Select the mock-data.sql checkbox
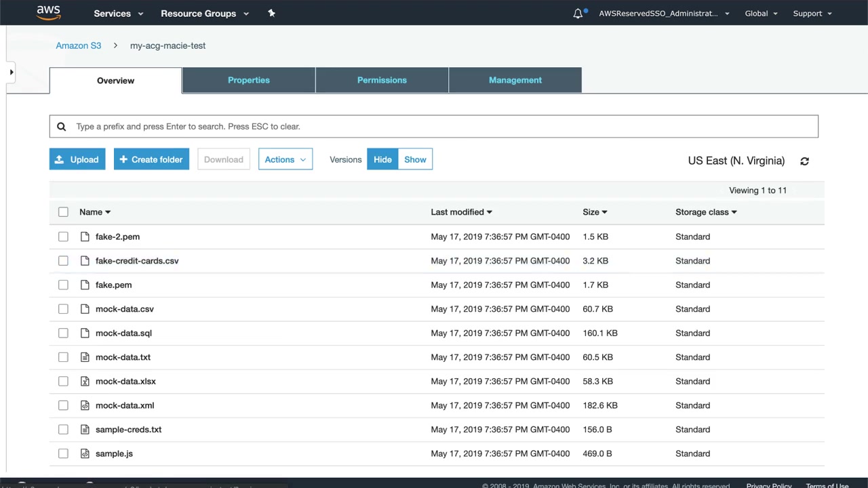The image size is (868, 488). [63, 333]
